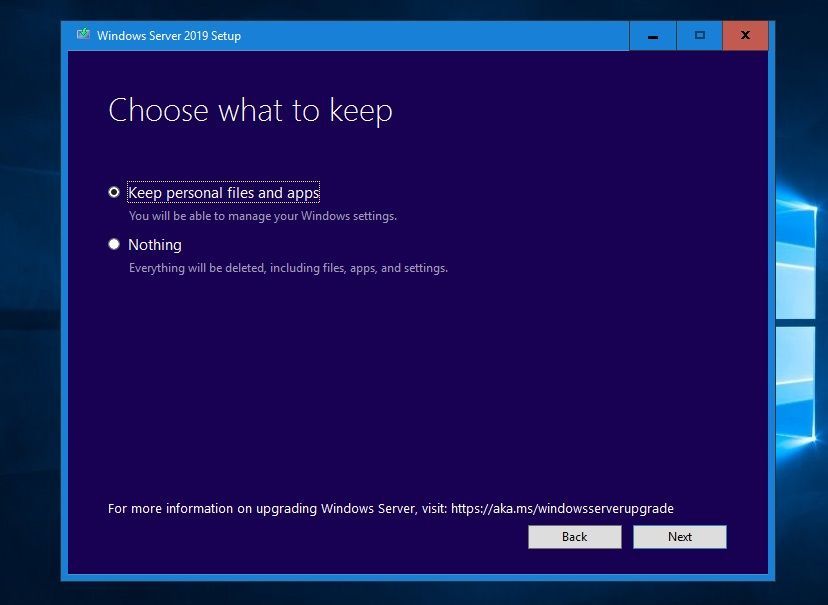This screenshot has width=828, height=605.
Task: Click the Windows Server setup icon in title bar
Action: (x=83, y=35)
